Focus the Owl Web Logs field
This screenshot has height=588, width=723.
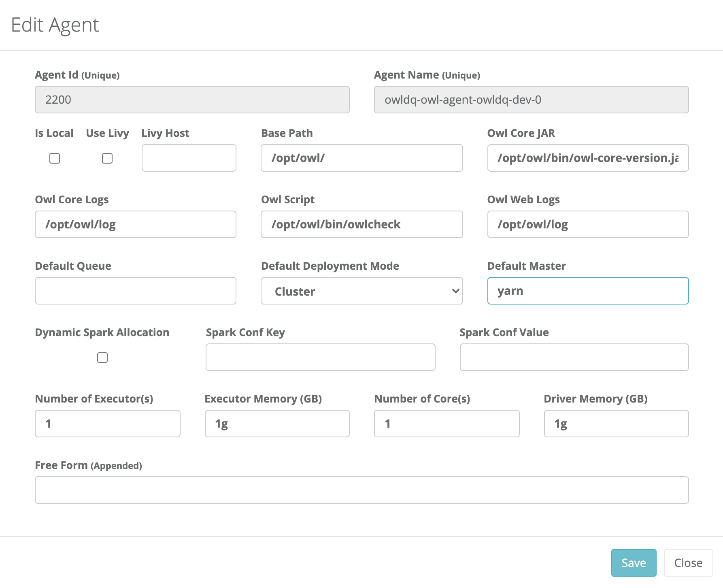point(588,224)
